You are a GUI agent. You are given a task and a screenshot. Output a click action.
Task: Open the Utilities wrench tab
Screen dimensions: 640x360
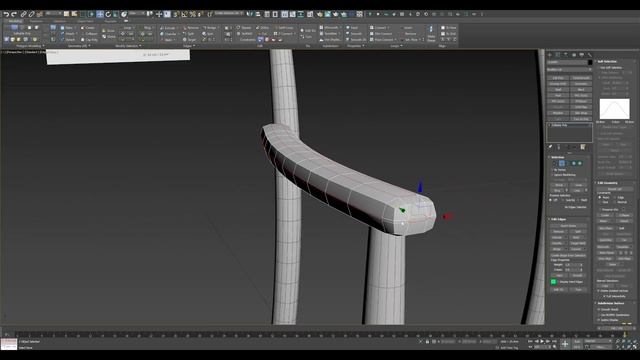[x=589, y=55]
